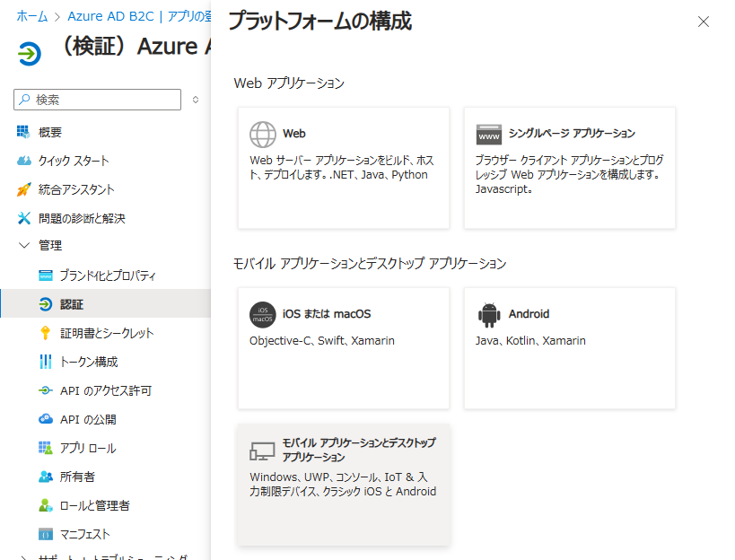Click the chevron after ホーム in the breadcrumb

pos(57,17)
